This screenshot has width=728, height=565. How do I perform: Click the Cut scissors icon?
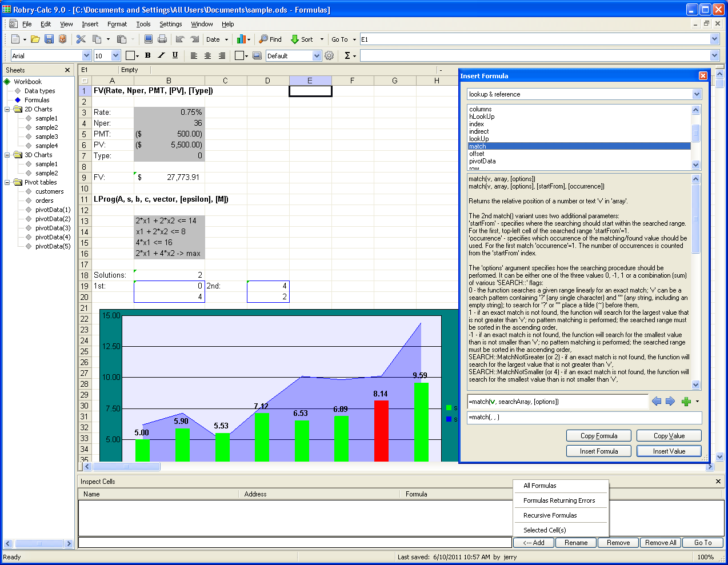pyautogui.click(x=81, y=39)
